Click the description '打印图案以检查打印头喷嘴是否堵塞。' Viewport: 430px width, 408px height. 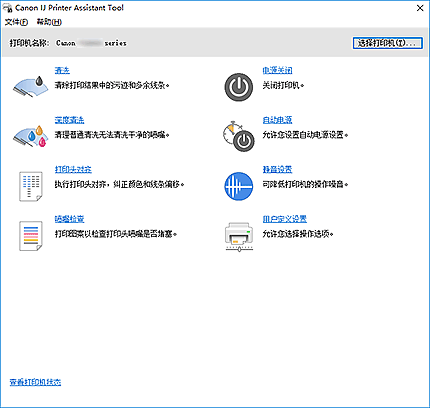pos(116,234)
